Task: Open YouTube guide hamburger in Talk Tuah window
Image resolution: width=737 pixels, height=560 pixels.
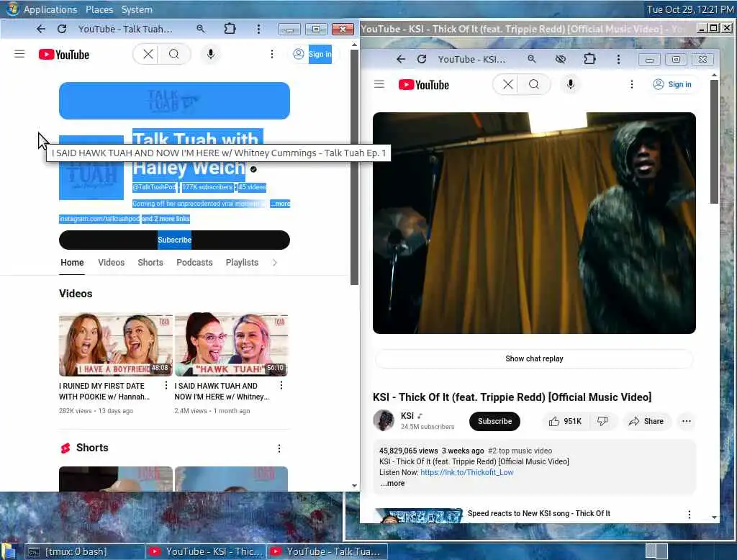Action: pos(19,54)
